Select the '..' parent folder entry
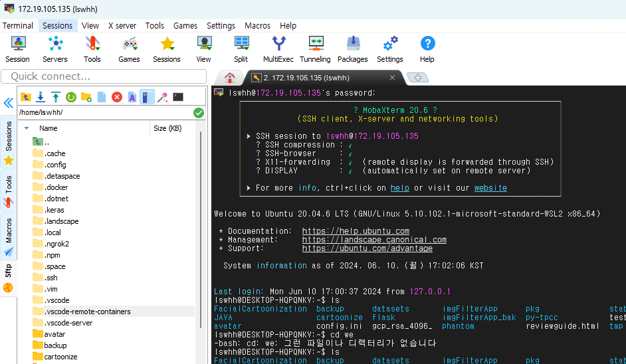The height and width of the screenshot is (364, 626). [x=41, y=142]
